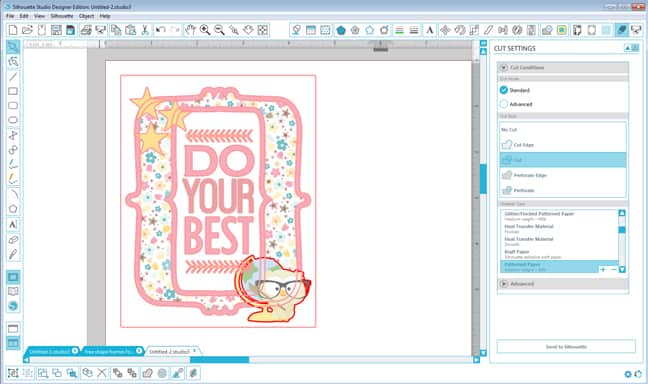Viewport: 648px width, 384px height.
Task: Choose the Draw an Ellipse tool
Action: 13,120
